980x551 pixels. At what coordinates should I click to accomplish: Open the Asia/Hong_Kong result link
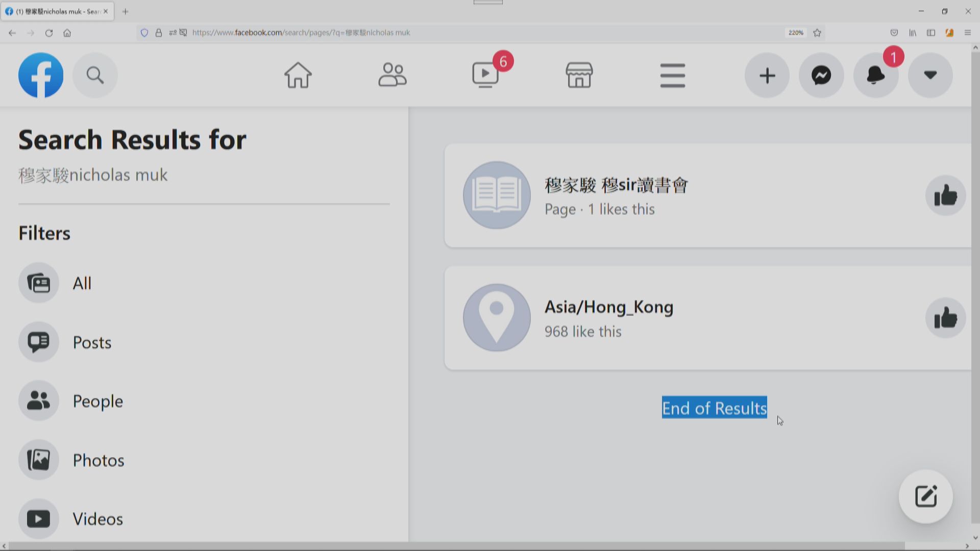pyautogui.click(x=608, y=307)
